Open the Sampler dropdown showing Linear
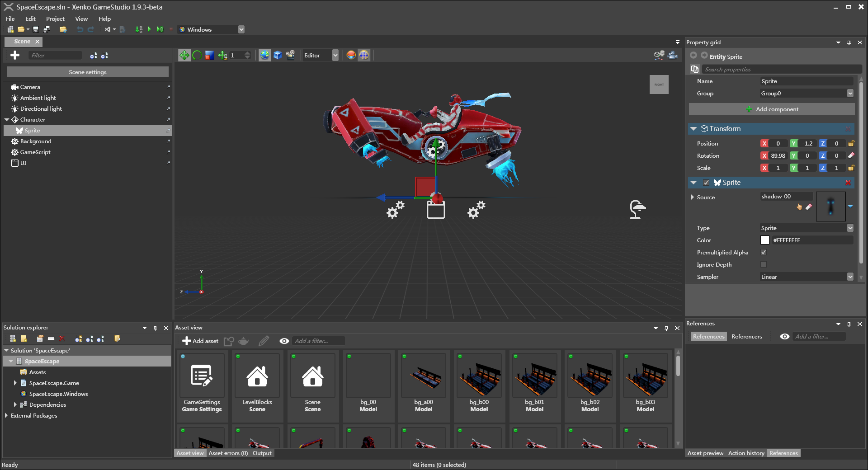 click(850, 277)
